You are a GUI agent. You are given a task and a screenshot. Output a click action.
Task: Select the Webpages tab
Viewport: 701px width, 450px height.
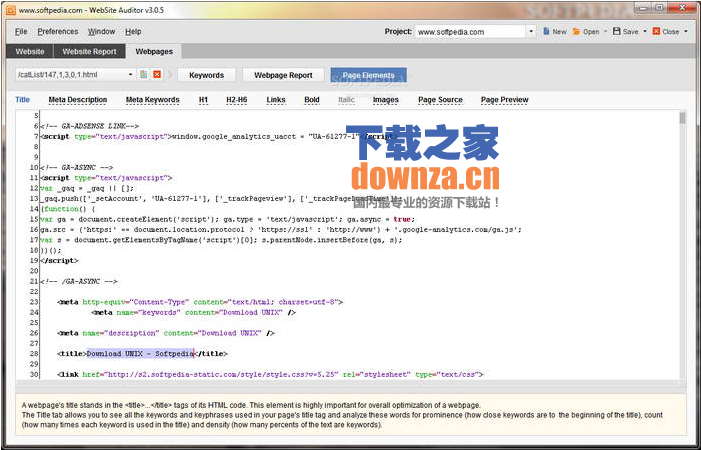154,51
